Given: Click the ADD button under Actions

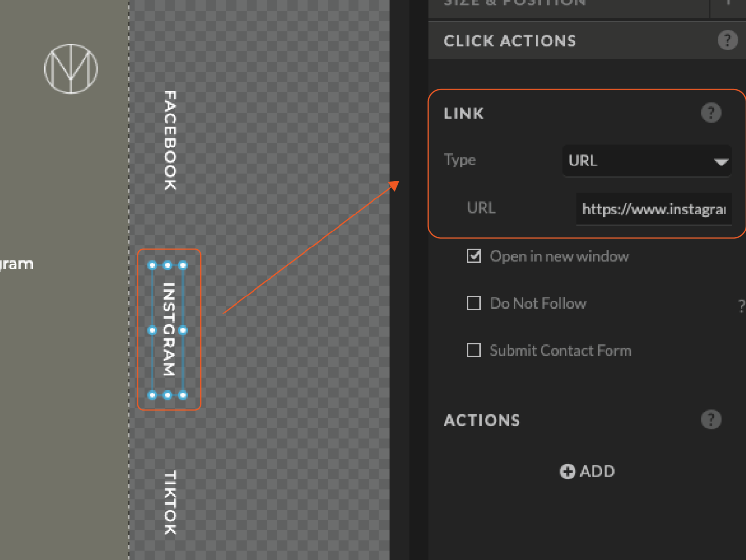Looking at the screenshot, I should click(x=587, y=471).
